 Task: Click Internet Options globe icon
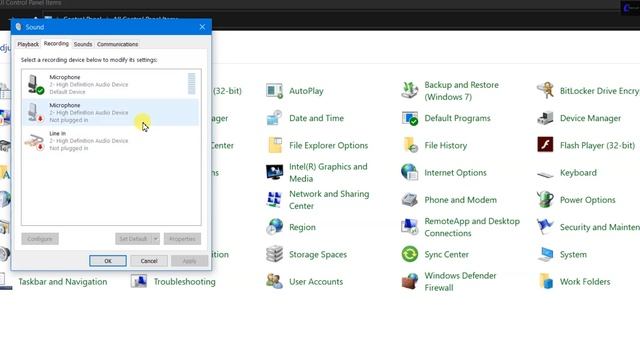[409, 172]
